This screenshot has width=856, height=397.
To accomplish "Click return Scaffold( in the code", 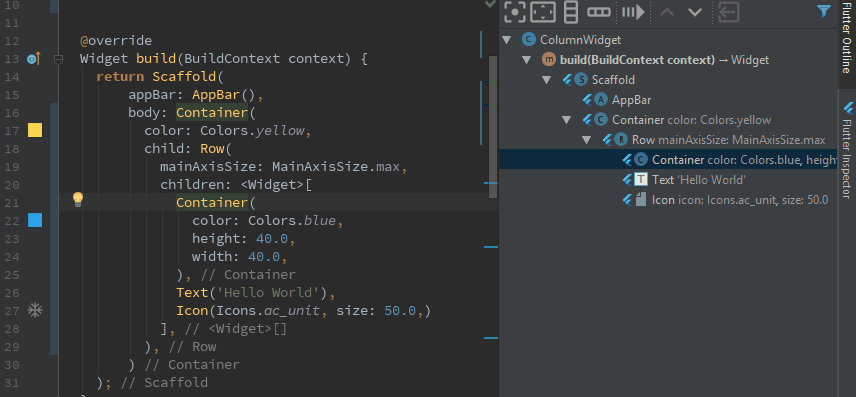I will click(x=160, y=77).
